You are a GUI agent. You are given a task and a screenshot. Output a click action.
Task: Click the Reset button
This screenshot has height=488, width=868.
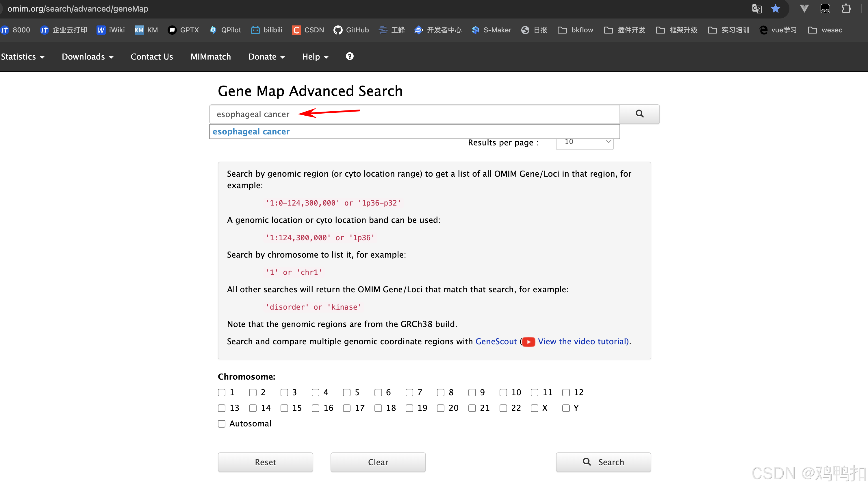coord(265,462)
